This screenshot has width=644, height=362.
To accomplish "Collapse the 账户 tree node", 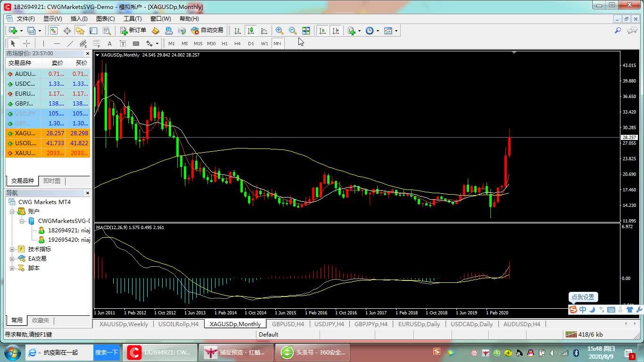I will click(12, 212).
